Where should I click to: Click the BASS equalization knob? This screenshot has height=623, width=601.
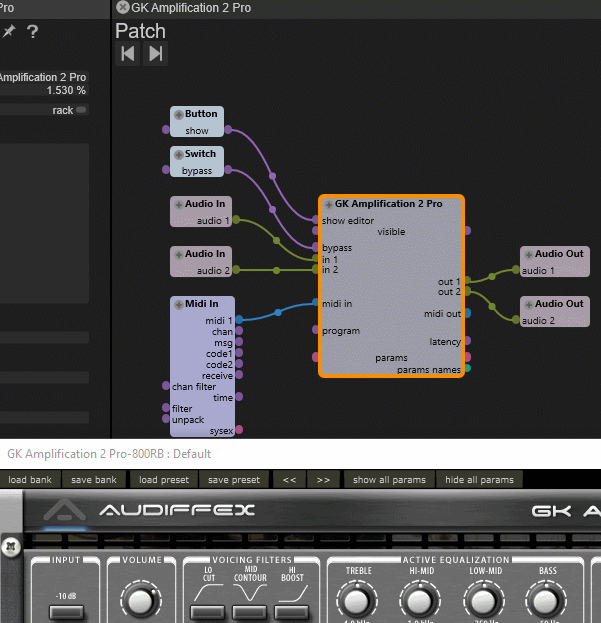coord(546,602)
